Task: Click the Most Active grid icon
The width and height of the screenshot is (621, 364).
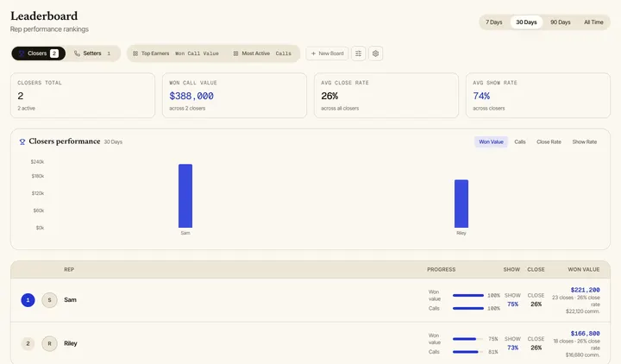Action: (x=235, y=53)
